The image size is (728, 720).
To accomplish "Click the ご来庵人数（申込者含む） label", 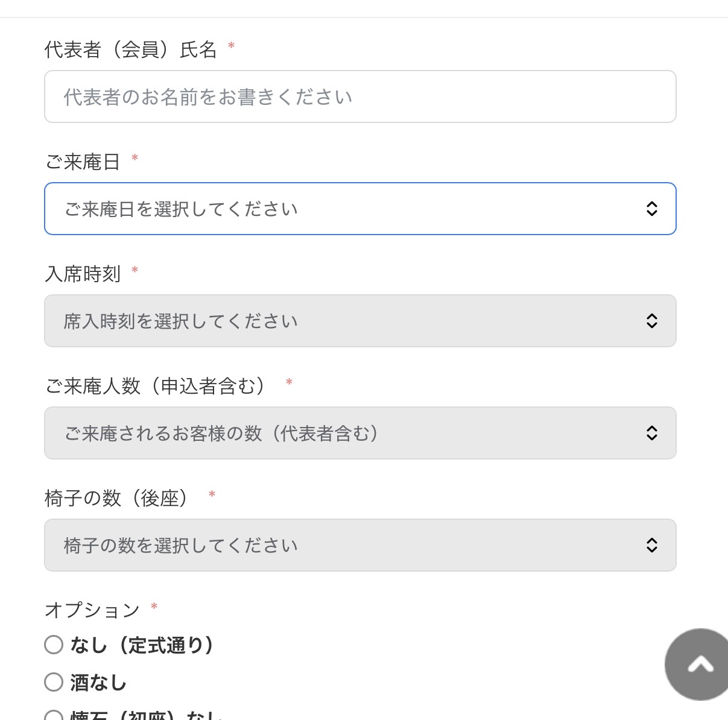I will pyautogui.click(x=155, y=386).
